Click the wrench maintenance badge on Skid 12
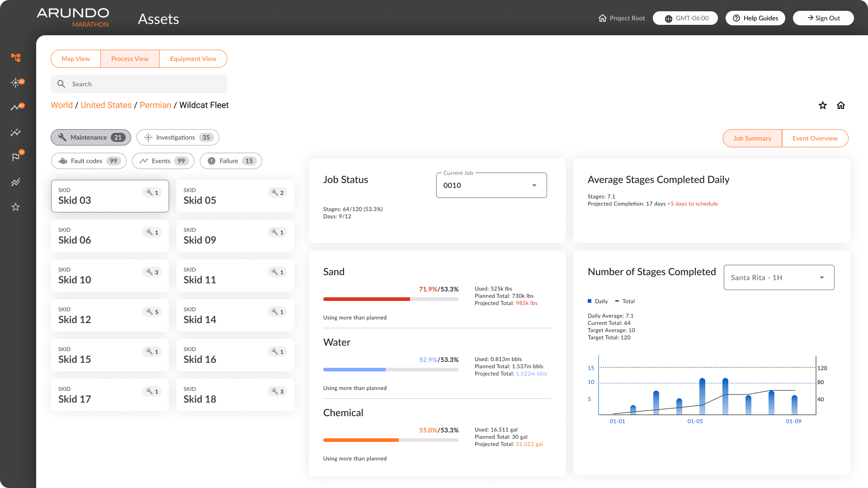This screenshot has height=488, width=868. tap(152, 312)
